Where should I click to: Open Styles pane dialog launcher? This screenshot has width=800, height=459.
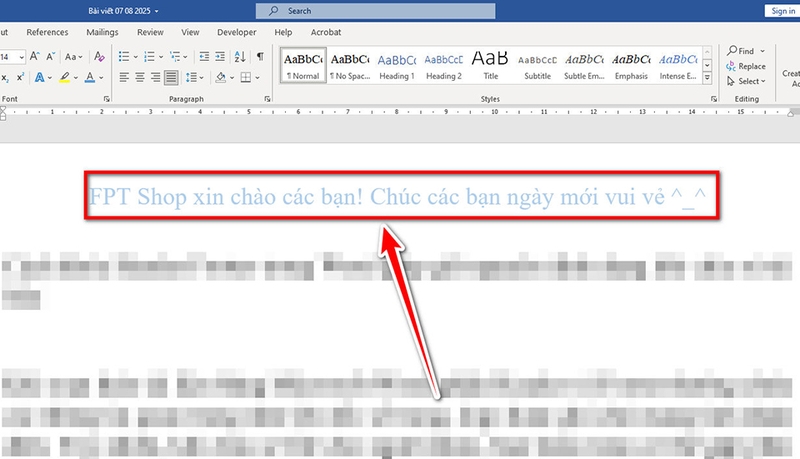[714, 99]
